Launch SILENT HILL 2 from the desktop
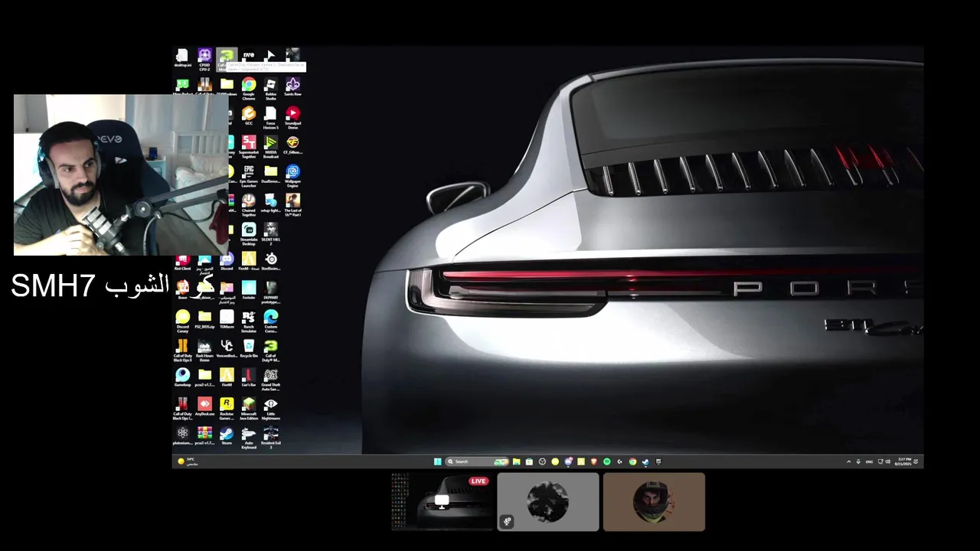Image resolution: width=980 pixels, height=551 pixels. tap(270, 234)
